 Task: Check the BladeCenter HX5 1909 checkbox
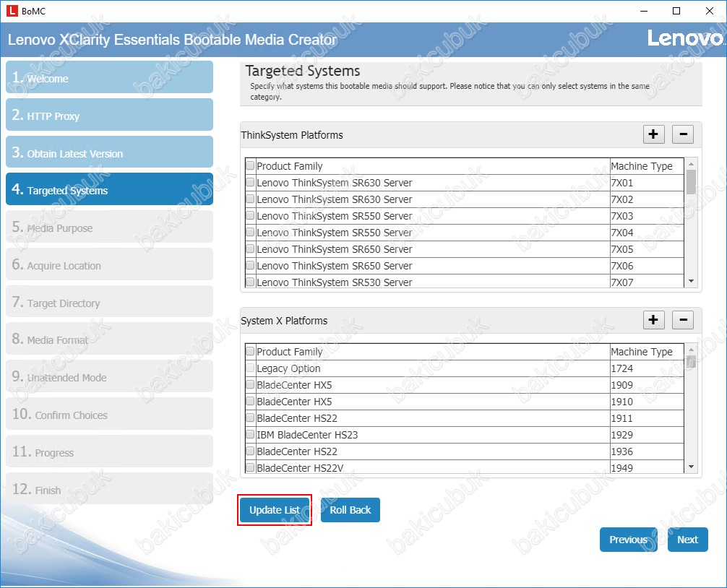[250, 384]
